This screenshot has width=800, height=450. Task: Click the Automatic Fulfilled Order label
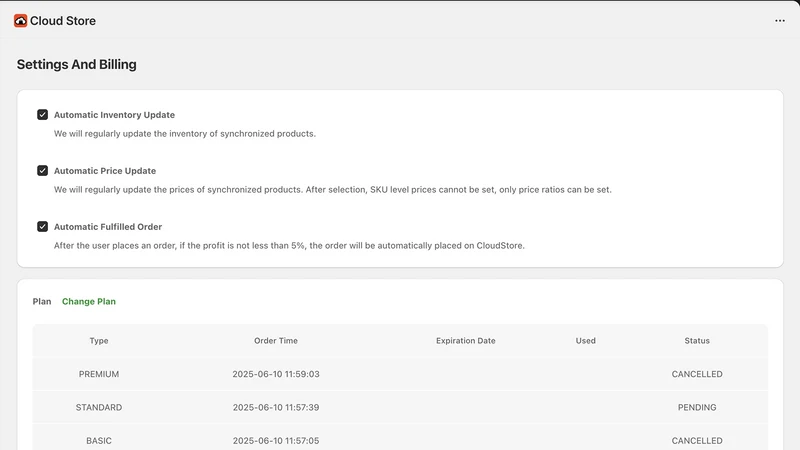click(108, 227)
